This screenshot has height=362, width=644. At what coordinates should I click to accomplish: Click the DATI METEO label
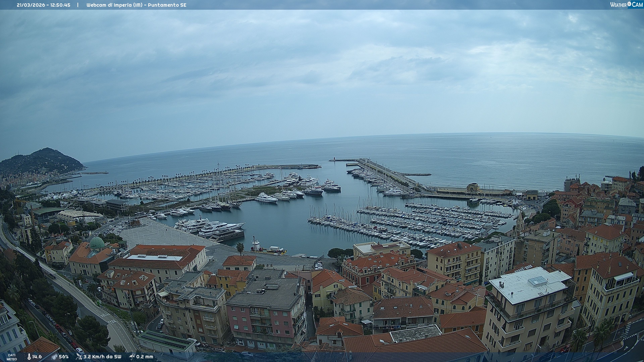[12, 357]
